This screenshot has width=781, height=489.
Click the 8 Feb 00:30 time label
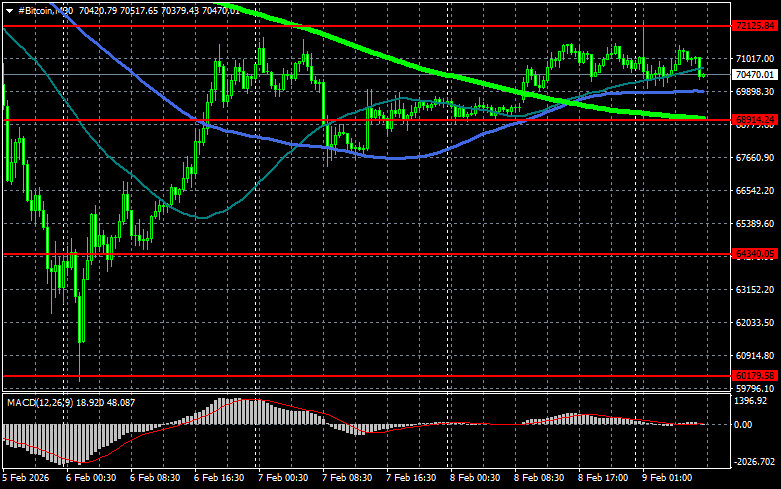(475, 478)
